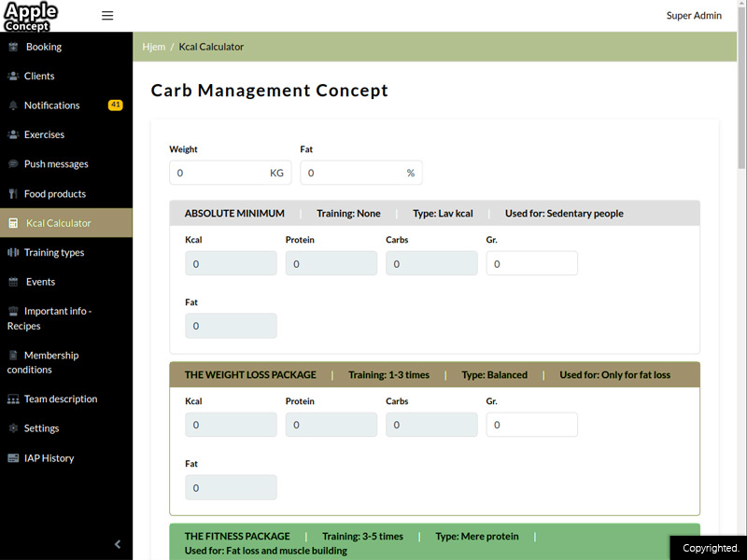Click the Booking calendar icon in sidebar
This screenshot has width=747, height=560.
coord(13,47)
